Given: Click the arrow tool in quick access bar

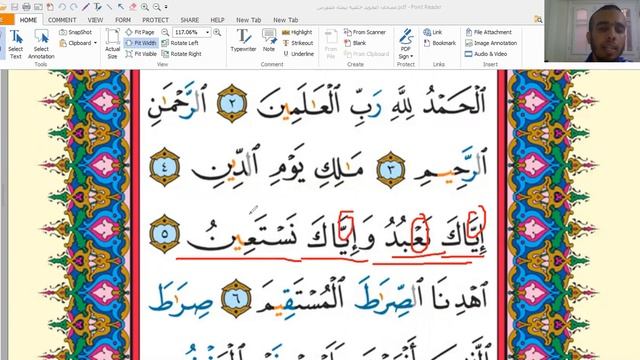Looking at the screenshot, I should [121, 7].
